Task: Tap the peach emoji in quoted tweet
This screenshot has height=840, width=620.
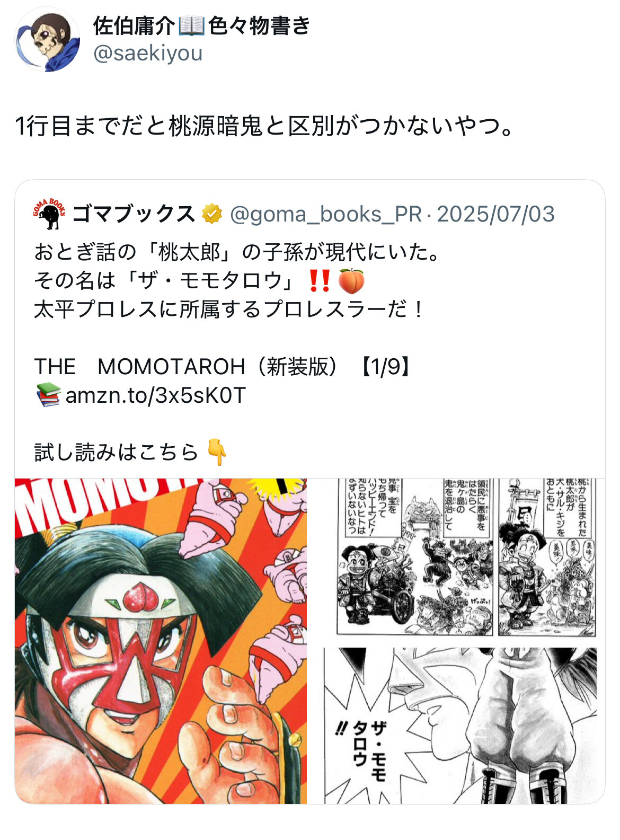Action: point(351,281)
